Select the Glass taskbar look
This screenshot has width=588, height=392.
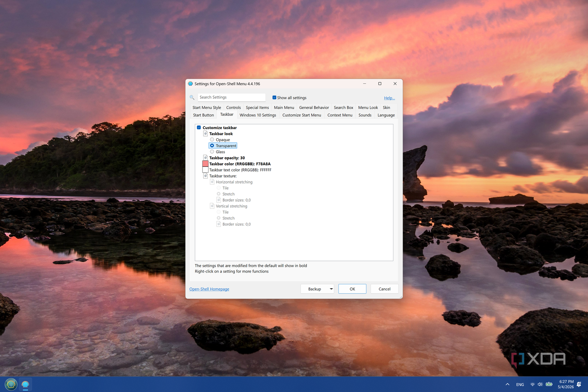click(x=212, y=152)
